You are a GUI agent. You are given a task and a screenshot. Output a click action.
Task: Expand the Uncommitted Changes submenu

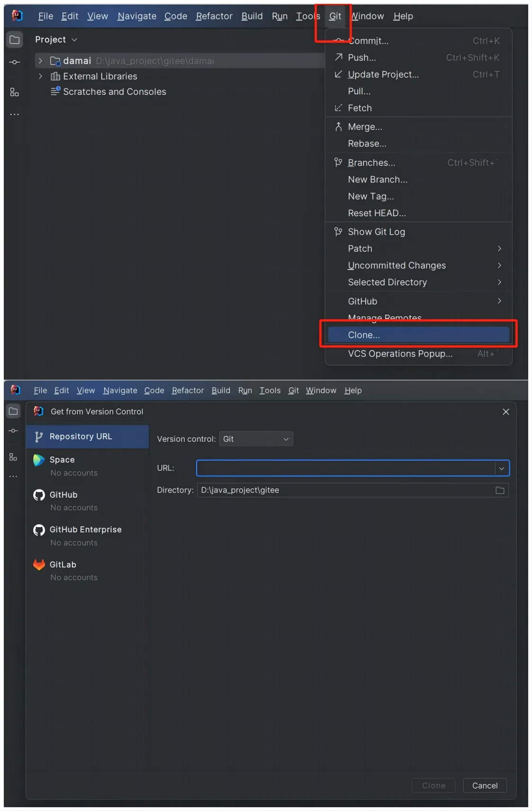coord(499,265)
